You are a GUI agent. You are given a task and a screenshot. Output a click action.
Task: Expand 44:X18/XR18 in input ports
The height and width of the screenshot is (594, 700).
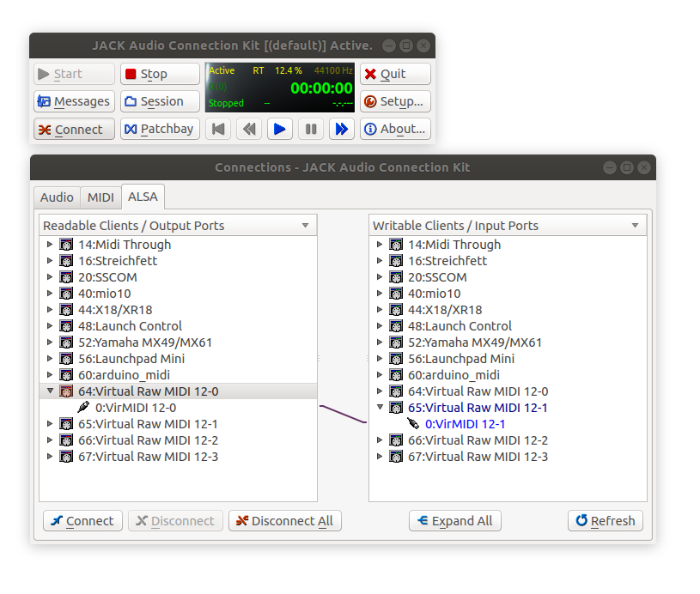[x=380, y=309]
